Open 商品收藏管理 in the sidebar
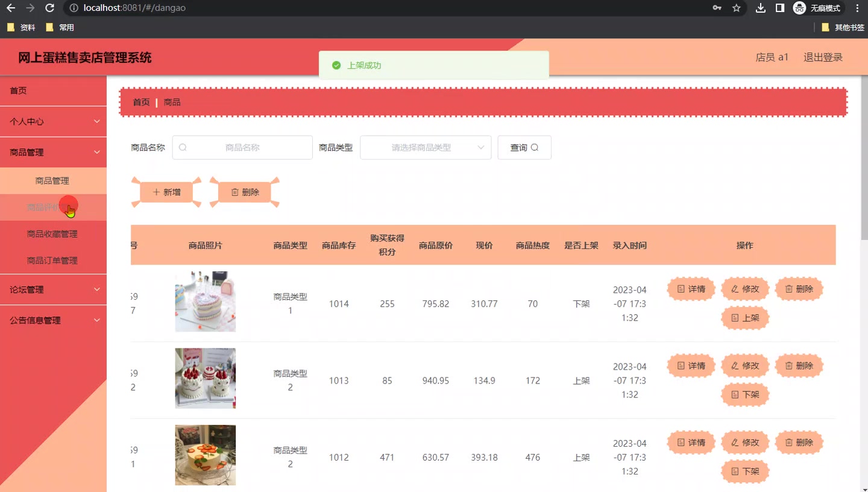The width and height of the screenshot is (868, 492). (x=53, y=233)
